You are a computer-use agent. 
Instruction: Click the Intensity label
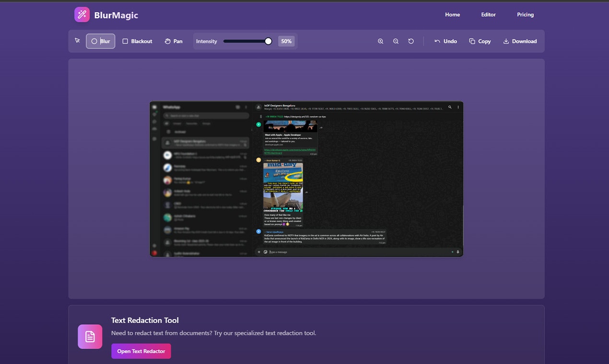[x=207, y=41]
